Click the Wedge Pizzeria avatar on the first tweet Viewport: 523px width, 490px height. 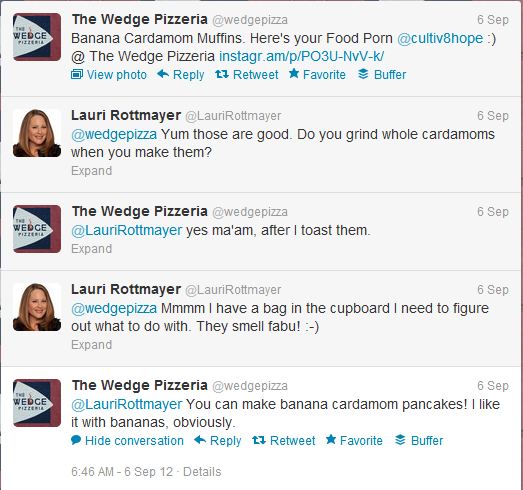37,37
